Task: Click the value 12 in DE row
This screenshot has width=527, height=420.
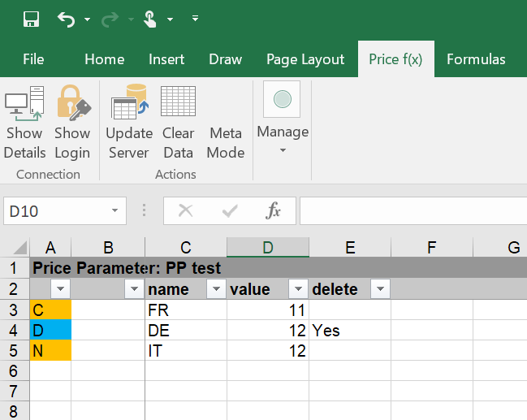Action: (x=268, y=330)
